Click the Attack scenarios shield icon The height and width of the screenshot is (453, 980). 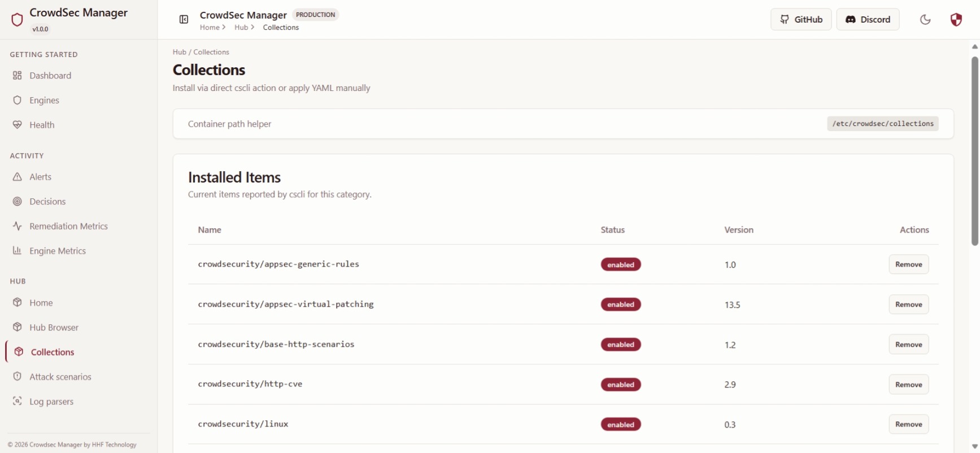[x=18, y=377]
